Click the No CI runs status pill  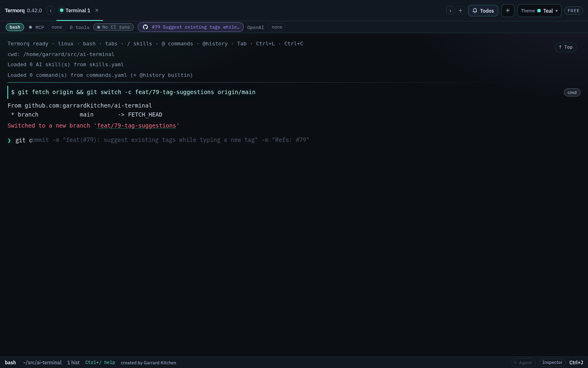tap(114, 27)
